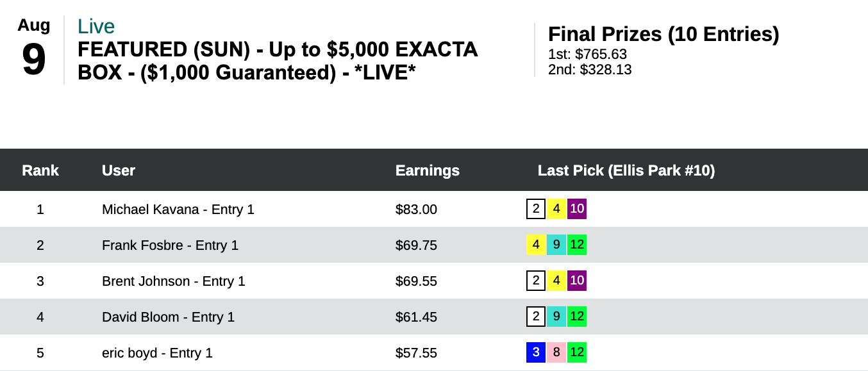Select Brent Johnson - Entry 1
The image size is (868, 371).
coord(174,281)
